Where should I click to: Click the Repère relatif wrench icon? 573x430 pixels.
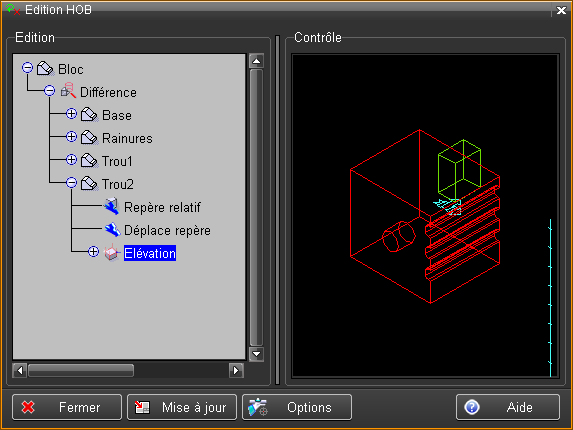(111, 206)
